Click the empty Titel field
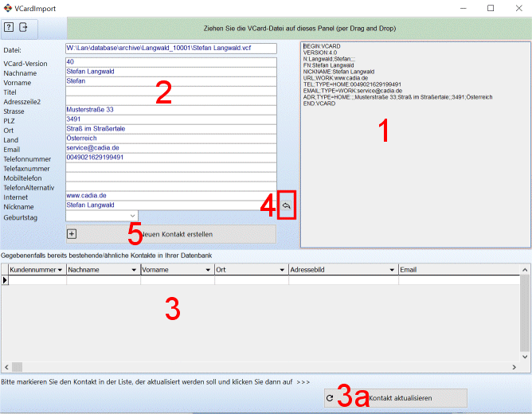The image size is (532, 414). 171,91
